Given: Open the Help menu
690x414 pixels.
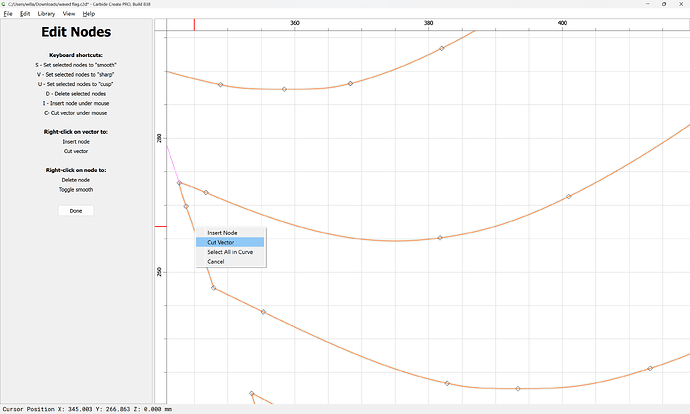Looking at the screenshot, I should (x=89, y=14).
